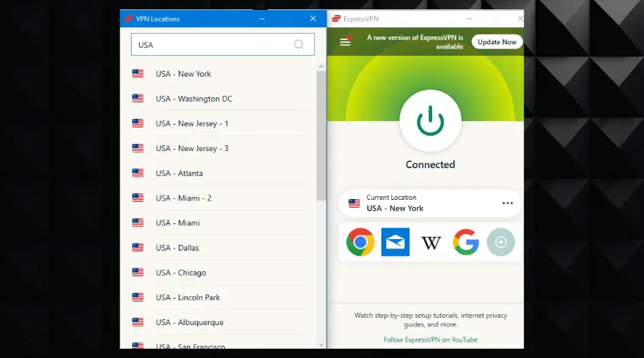Click the ExpressVPN logo in main window title bar
The image size is (644, 358).
336,19
